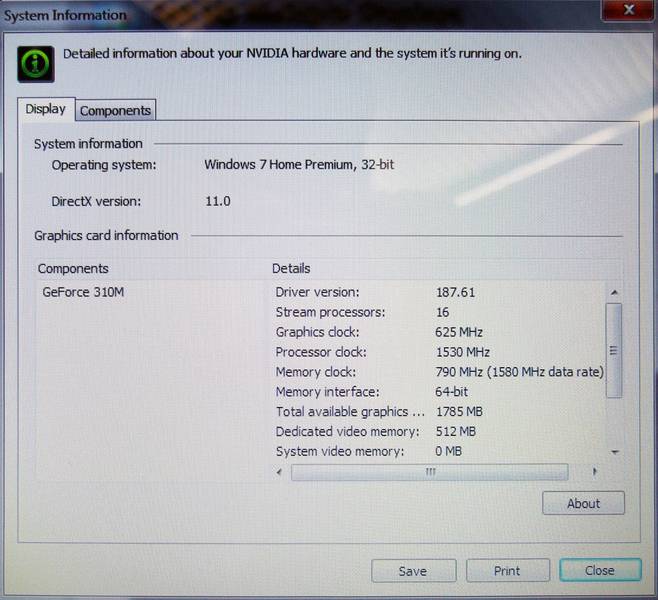
Task: Click the System information section heading
Action: tap(88, 144)
